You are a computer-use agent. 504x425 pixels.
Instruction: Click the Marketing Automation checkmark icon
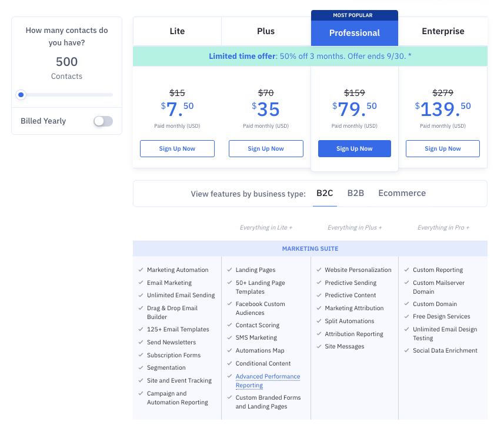(141, 270)
